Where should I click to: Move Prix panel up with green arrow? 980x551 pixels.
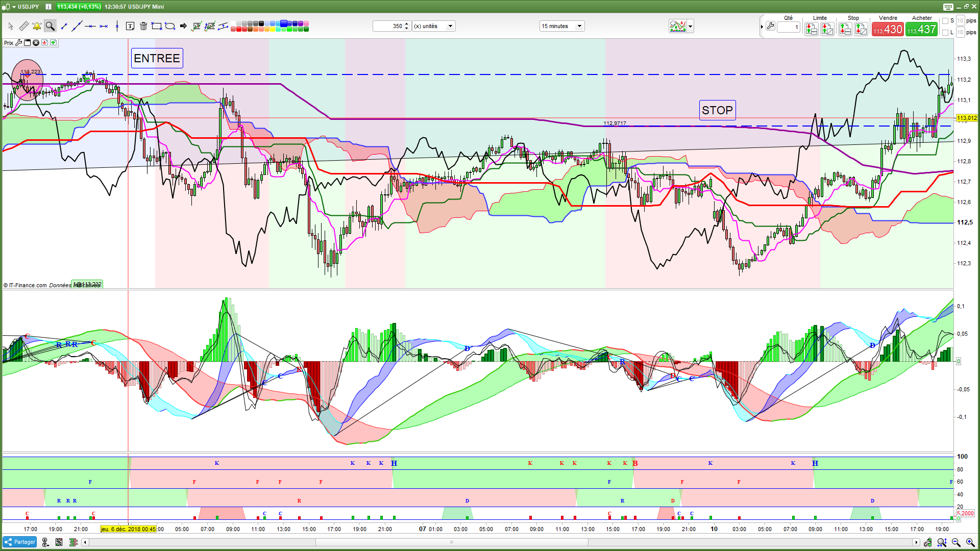(53, 43)
